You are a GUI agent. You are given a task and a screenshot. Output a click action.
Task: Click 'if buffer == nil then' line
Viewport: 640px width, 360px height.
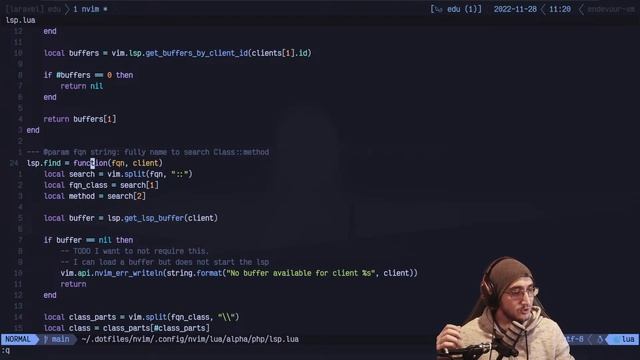[x=88, y=240]
